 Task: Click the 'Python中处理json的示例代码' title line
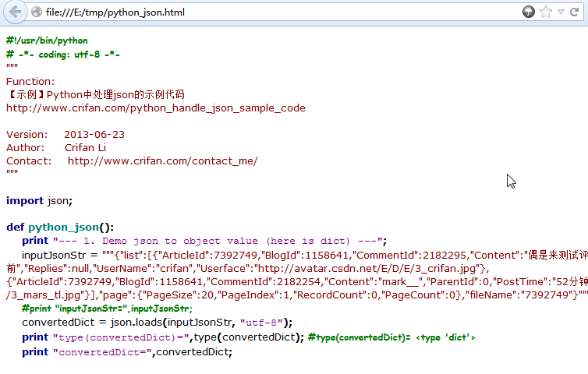(95, 94)
